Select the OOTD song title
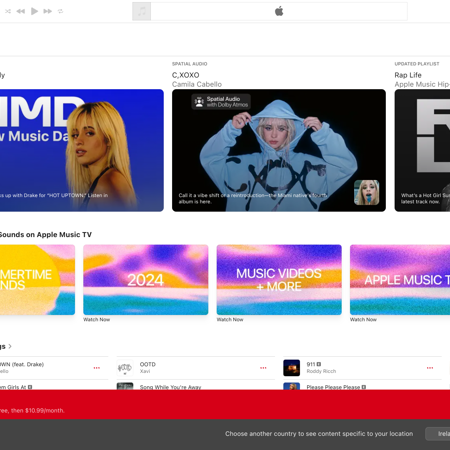This screenshot has width=450, height=450. click(148, 364)
